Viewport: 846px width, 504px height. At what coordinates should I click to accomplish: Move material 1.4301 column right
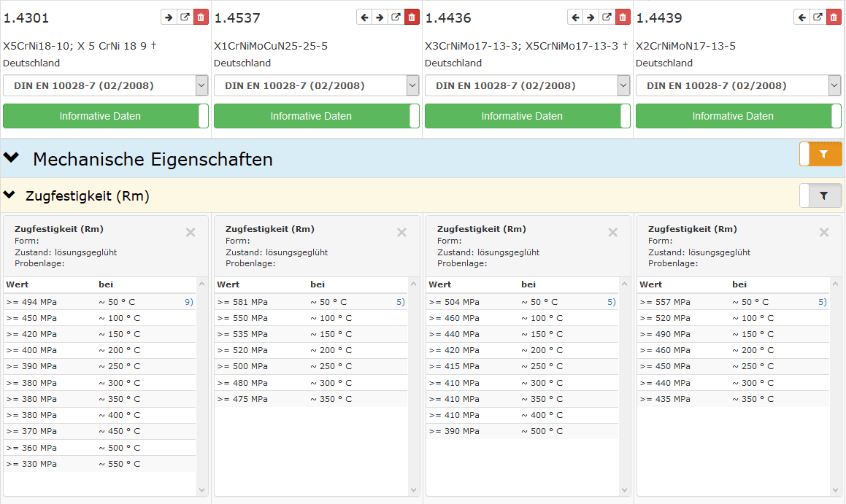(169, 18)
